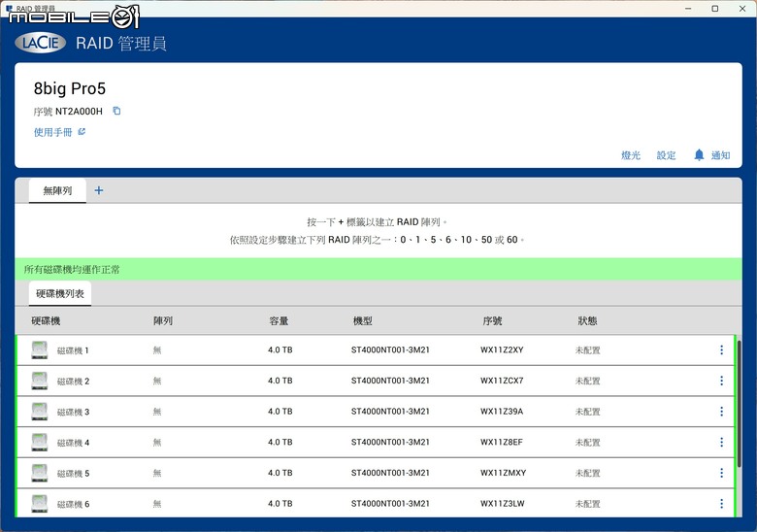757x532 pixels.
Task: Click the 4.0 TB capacity of 磁碟機 2
Action: click(280, 381)
